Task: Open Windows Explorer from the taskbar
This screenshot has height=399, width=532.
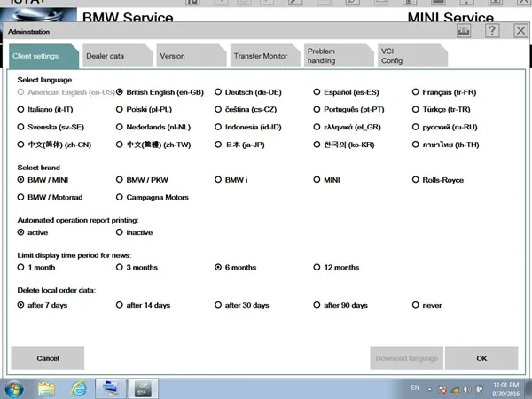Action: (46, 389)
